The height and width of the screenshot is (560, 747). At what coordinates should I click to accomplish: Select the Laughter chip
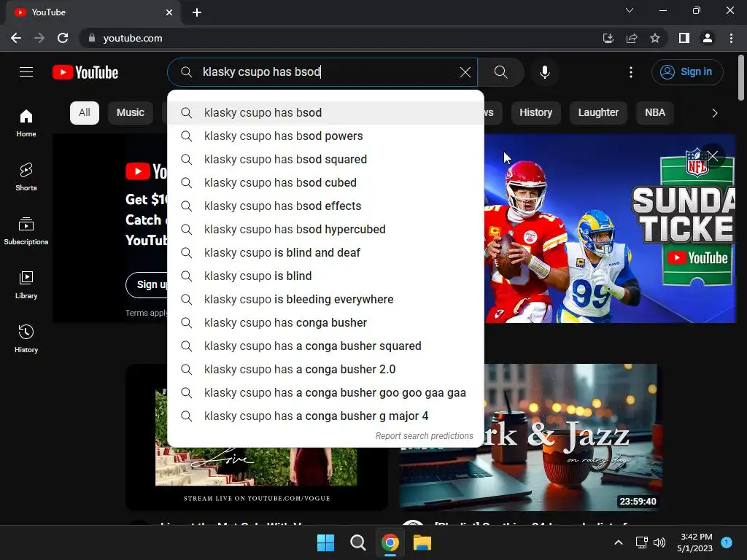point(598,113)
